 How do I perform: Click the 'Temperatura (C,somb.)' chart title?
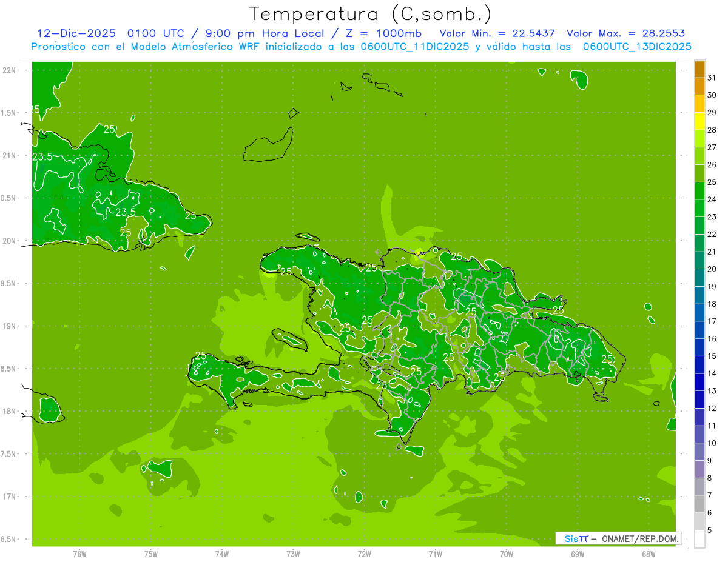[370, 14]
